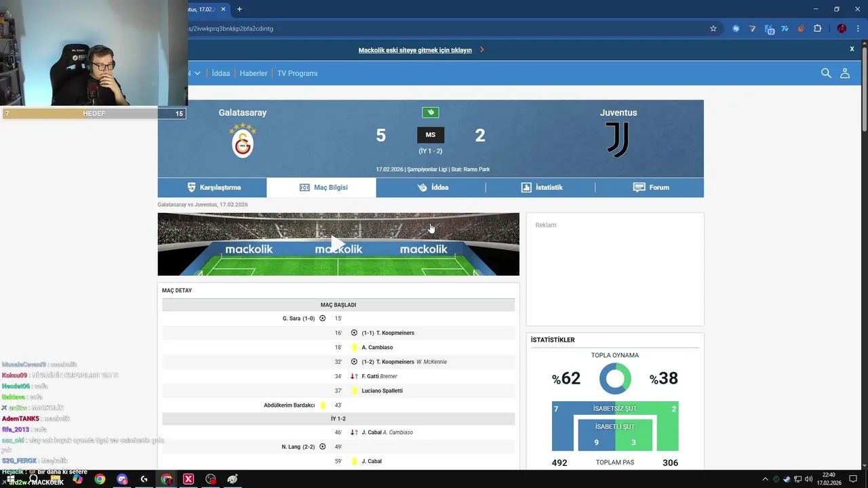Open the OBS Studio taskbar icon
The width and height of the screenshot is (868, 488).
pyautogui.click(x=211, y=479)
